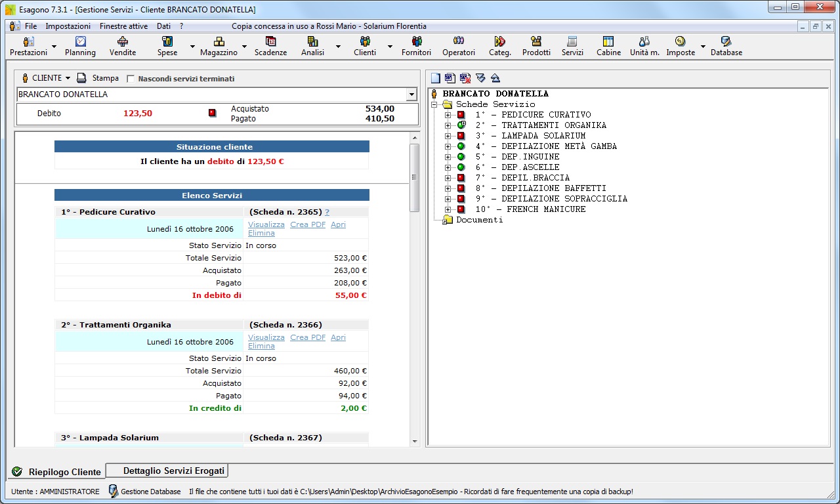This screenshot has width=840, height=504.
Task: Expand the 10° FRENCH MANICURE node
Action: [448, 209]
